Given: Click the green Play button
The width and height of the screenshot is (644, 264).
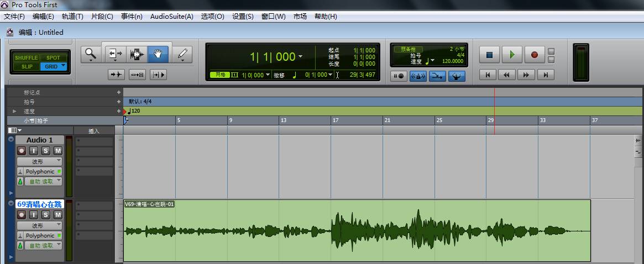Looking at the screenshot, I should point(512,54).
